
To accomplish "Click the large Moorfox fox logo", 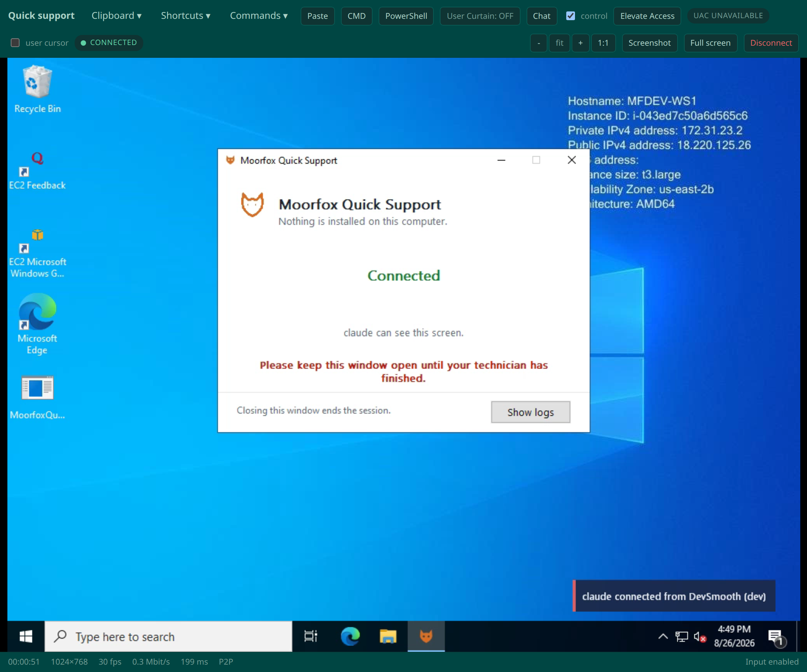I will tap(252, 205).
